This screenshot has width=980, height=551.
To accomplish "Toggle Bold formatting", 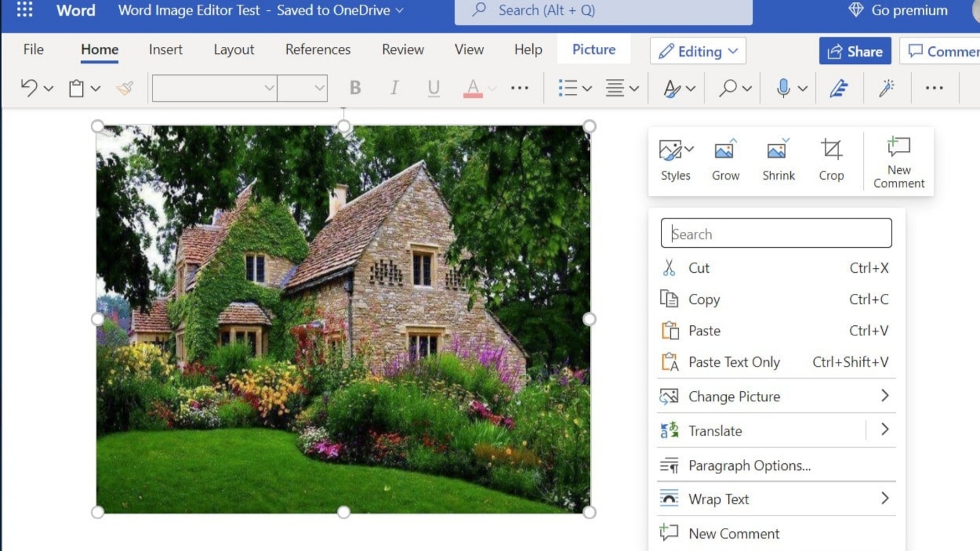I will (x=355, y=88).
